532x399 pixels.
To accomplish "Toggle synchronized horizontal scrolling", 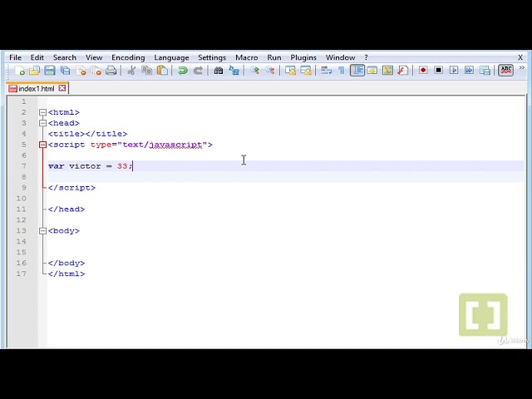I will [306, 71].
